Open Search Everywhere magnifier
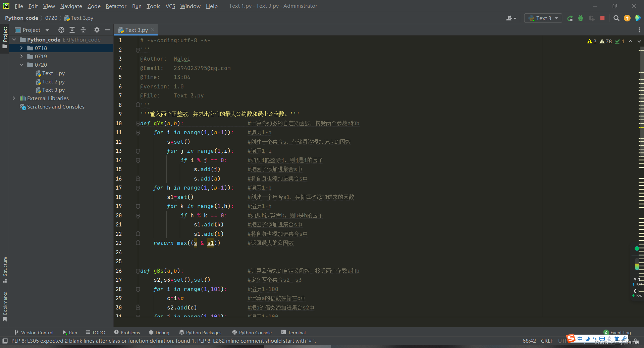This screenshot has width=644, height=348. point(616,18)
